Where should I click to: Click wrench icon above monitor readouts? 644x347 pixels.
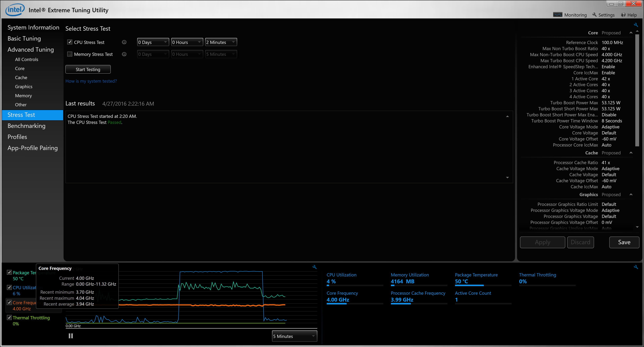pos(636,267)
